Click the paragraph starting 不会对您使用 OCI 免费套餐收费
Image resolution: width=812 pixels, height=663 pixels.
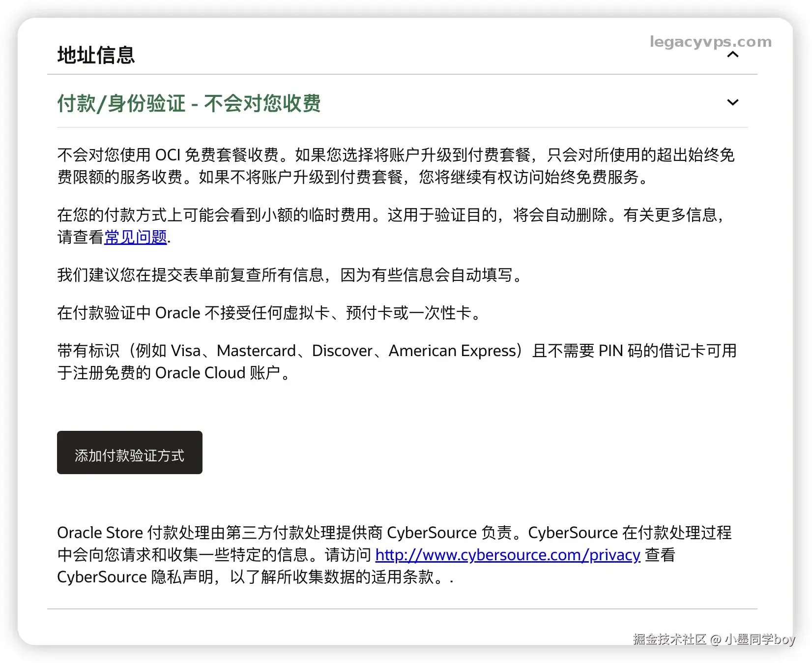click(x=396, y=166)
